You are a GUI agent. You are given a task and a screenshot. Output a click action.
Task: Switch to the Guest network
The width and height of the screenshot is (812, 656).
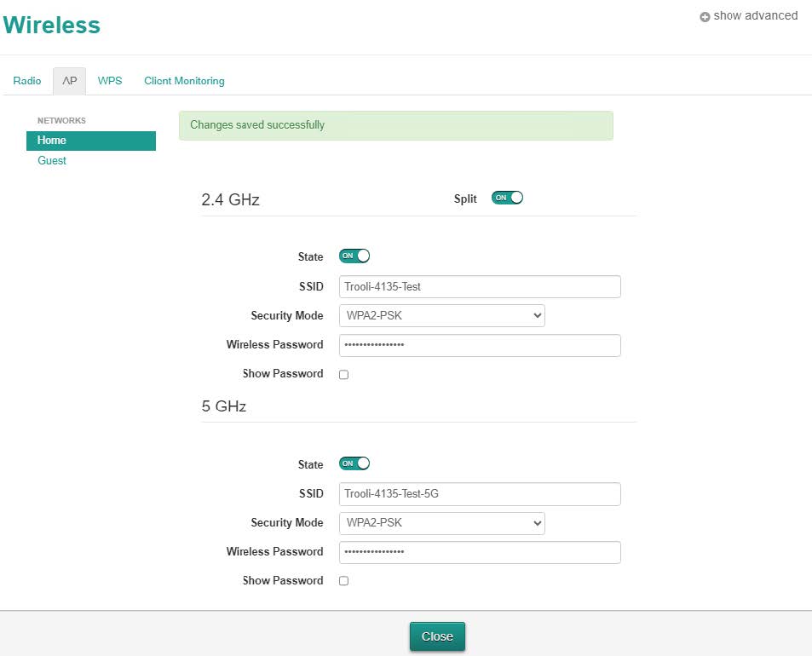51,160
